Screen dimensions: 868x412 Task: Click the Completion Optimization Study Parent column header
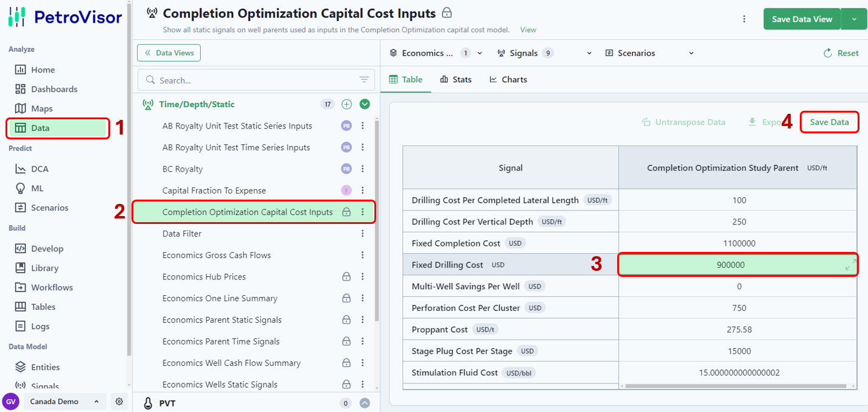pos(738,167)
